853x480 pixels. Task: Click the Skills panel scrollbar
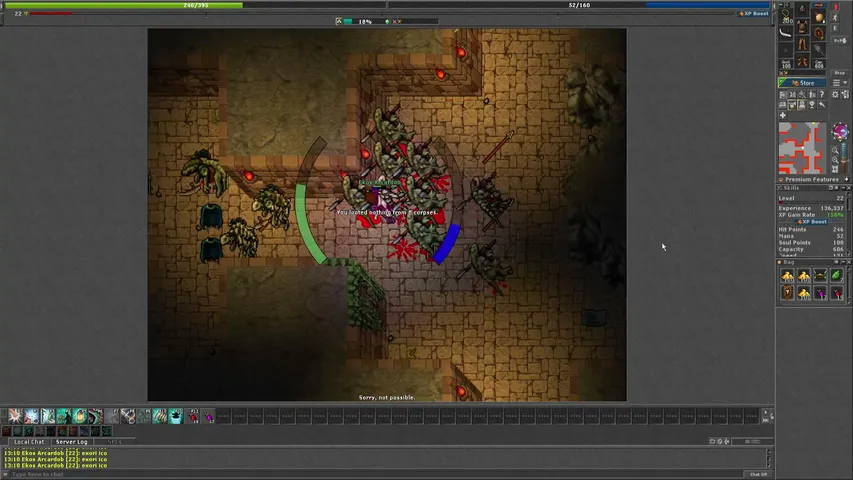[x=849, y=224]
